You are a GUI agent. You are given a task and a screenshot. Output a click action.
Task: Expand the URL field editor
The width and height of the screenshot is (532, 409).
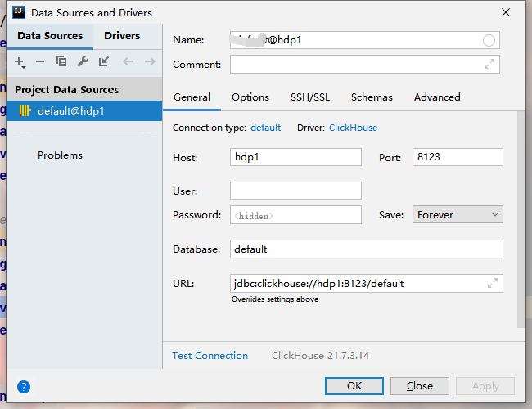(x=492, y=283)
